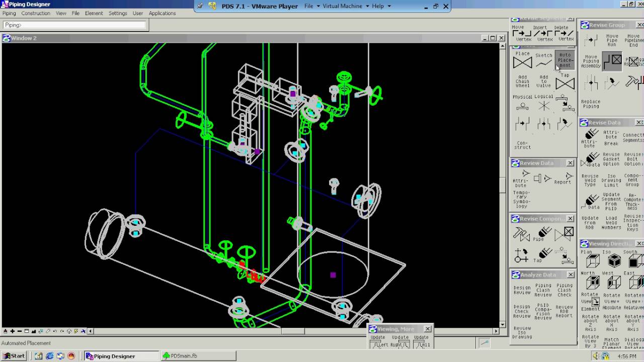Image resolution: width=644 pixels, height=362 pixels.
Task: Activate Auto Placement tool
Action: point(565,60)
